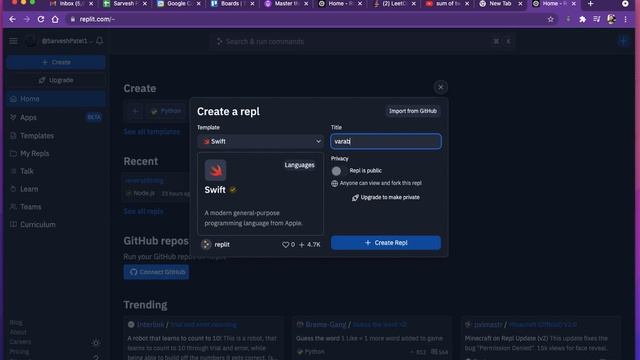
Task: Open the notifications bell
Action: (x=99, y=41)
